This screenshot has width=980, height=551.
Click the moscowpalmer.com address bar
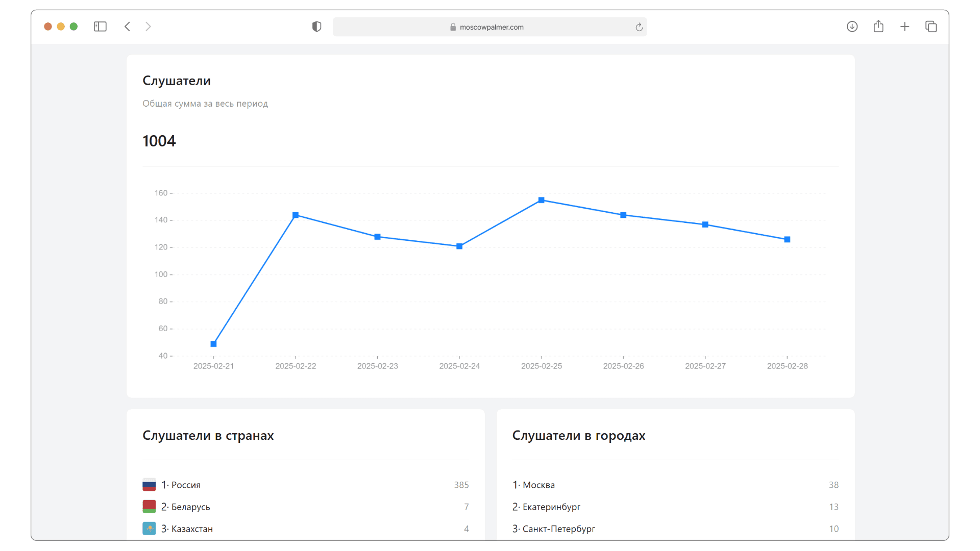click(x=490, y=27)
